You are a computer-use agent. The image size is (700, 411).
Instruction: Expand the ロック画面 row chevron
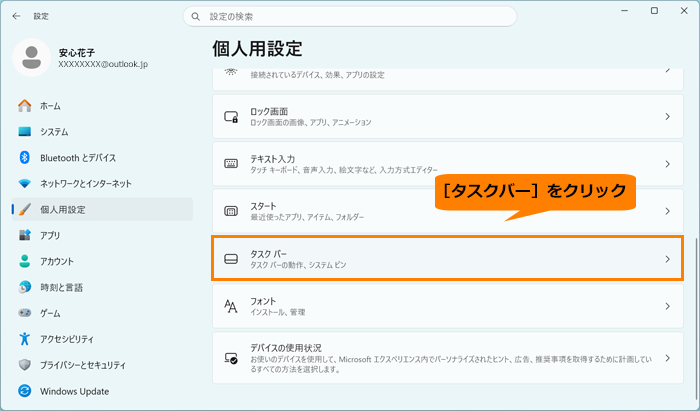pyautogui.click(x=667, y=116)
